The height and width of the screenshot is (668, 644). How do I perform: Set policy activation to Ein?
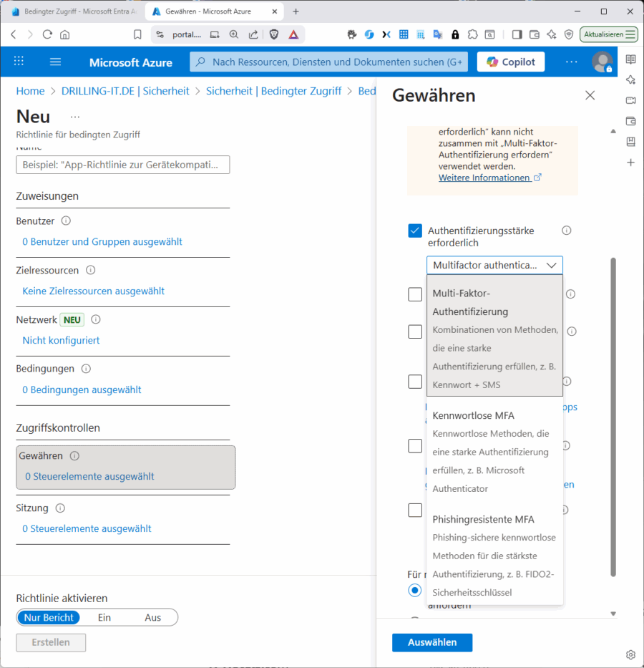coord(104,617)
